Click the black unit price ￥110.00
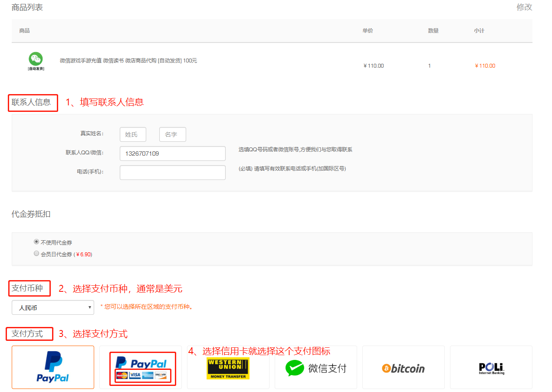 pos(374,66)
